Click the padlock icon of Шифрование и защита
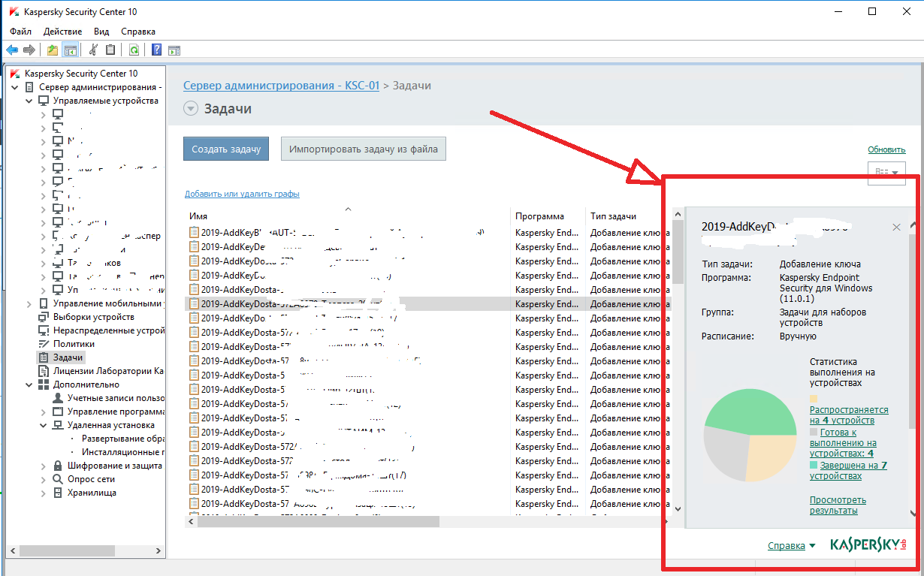Image resolution: width=924 pixels, height=576 pixels. coord(58,466)
